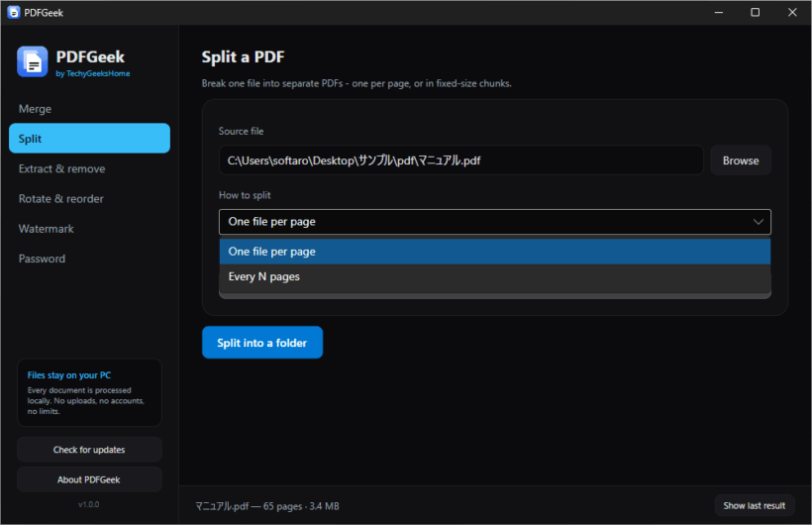Minimize the PDFGeek window
The image size is (812, 525).
coord(718,13)
